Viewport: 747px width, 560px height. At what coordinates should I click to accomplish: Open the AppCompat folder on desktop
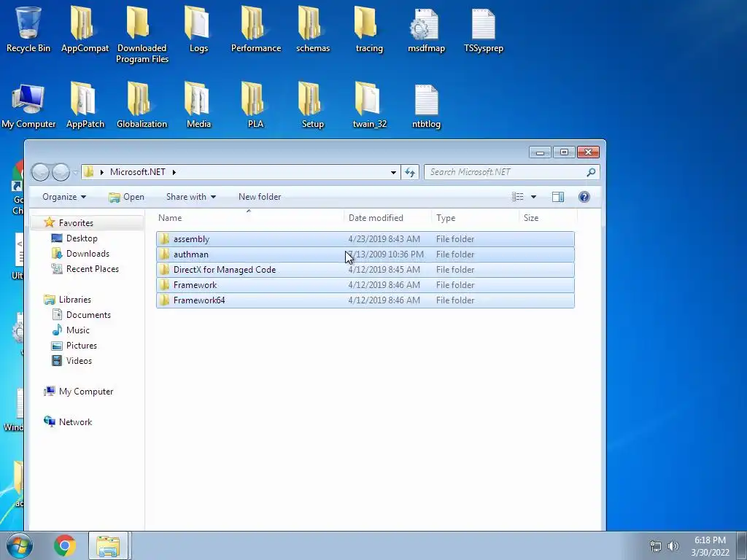85,29
